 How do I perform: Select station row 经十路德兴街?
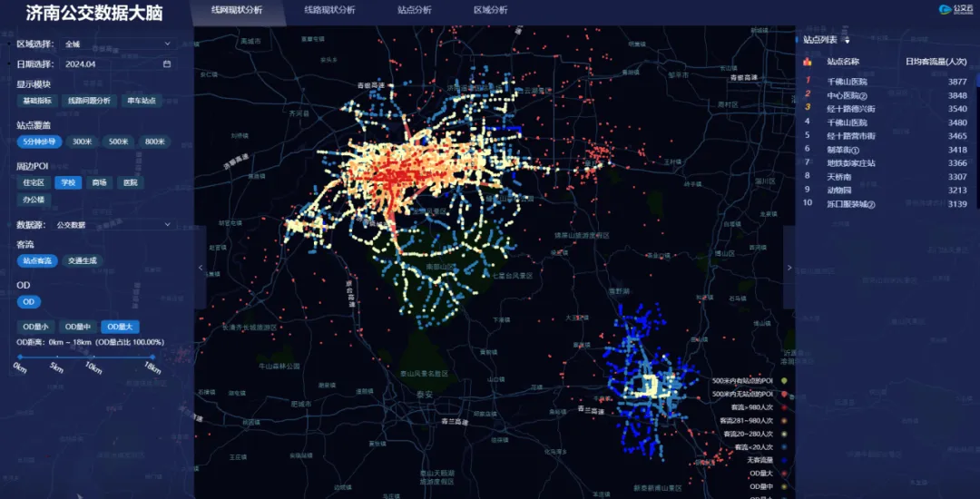[x=886, y=109]
